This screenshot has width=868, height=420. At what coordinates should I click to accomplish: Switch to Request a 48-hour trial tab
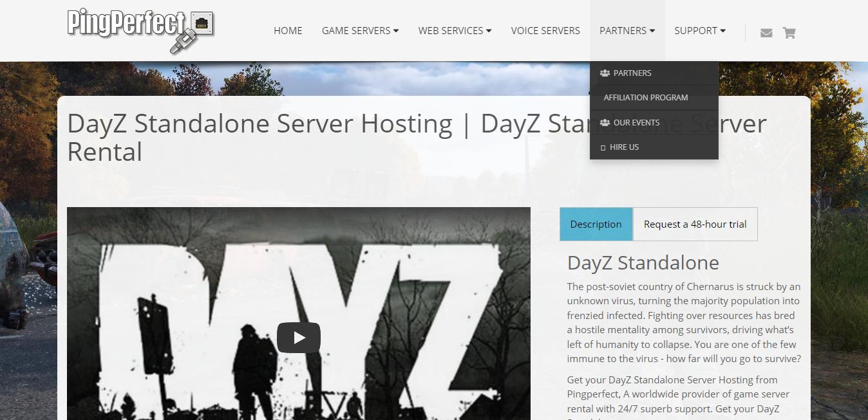[x=695, y=224]
